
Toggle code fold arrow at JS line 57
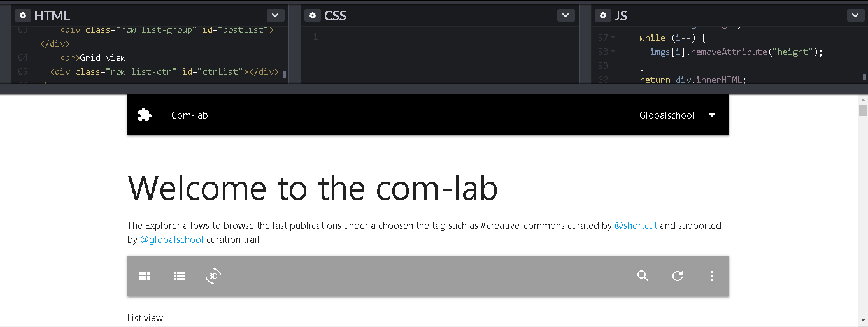pyautogui.click(x=613, y=38)
